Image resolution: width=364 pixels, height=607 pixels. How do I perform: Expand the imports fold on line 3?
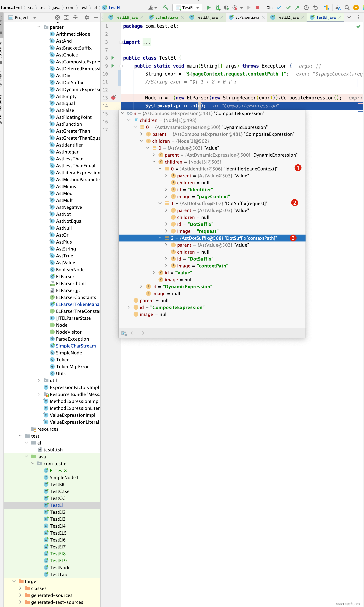pos(121,42)
